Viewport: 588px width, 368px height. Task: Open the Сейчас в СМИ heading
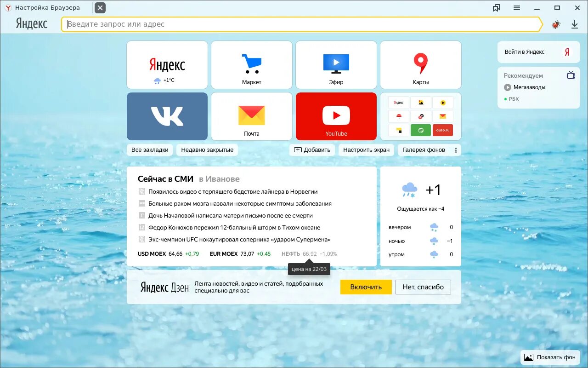165,179
